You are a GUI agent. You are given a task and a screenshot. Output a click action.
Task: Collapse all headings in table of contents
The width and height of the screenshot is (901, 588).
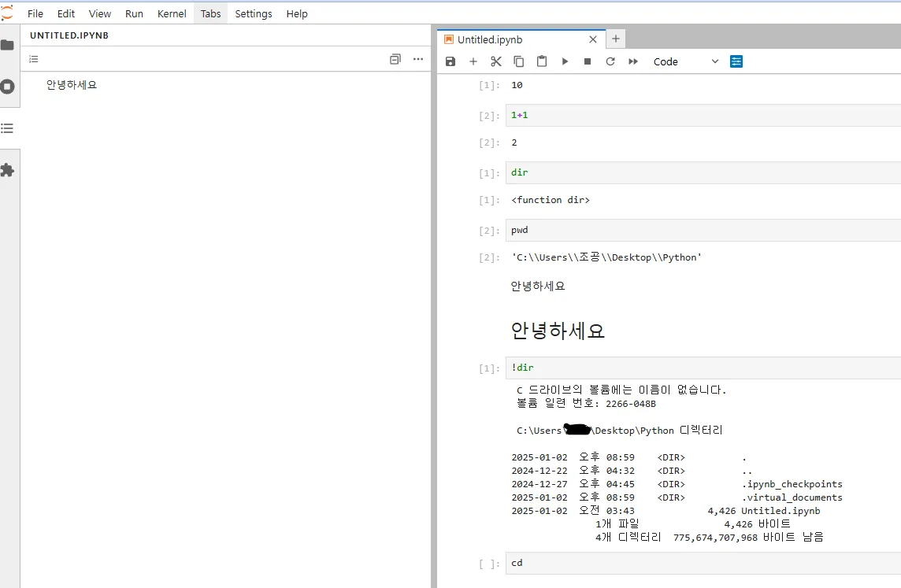click(x=395, y=59)
